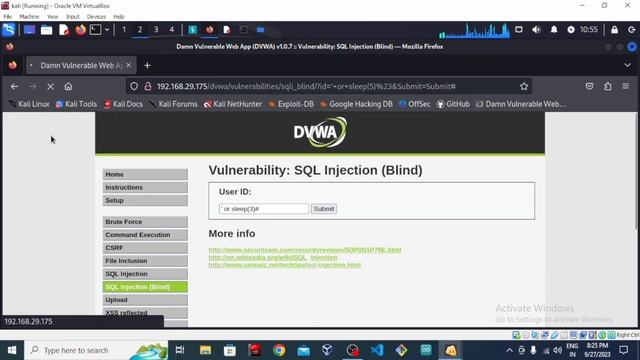
Task: Go to the Brute Force vulnerability page
Action: click(x=145, y=222)
